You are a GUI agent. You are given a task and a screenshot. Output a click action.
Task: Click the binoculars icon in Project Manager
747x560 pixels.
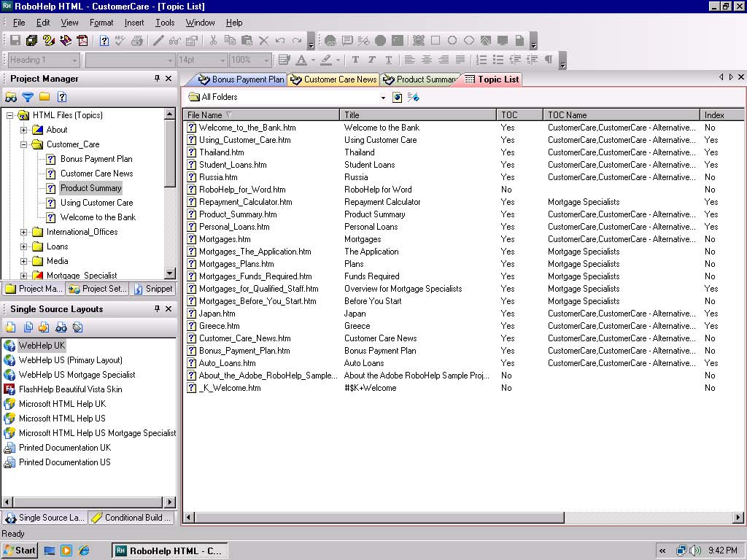point(11,97)
